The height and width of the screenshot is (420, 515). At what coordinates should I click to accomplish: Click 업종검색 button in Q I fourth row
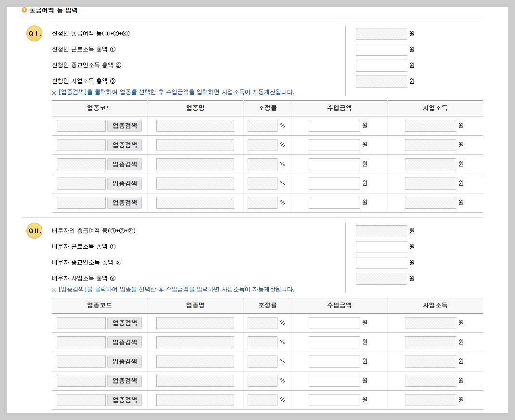[125, 183]
